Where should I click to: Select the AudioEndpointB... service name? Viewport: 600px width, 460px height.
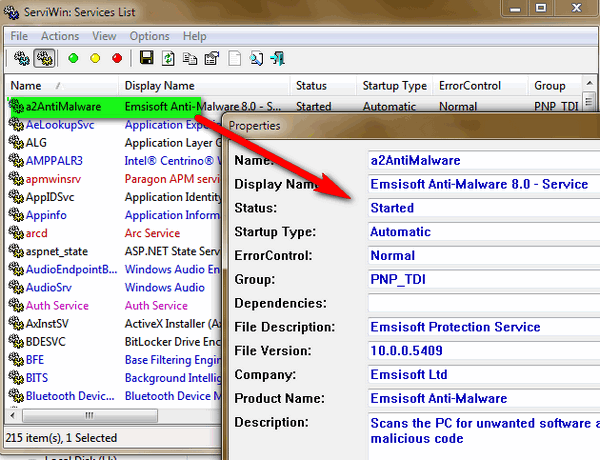click(x=71, y=269)
